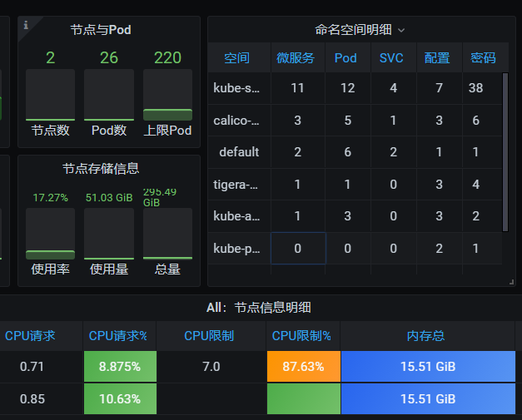Image resolution: width=522 pixels, height=420 pixels.
Task: Click the info icon on 节点与Pod panel
Action: pyautogui.click(x=26, y=25)
